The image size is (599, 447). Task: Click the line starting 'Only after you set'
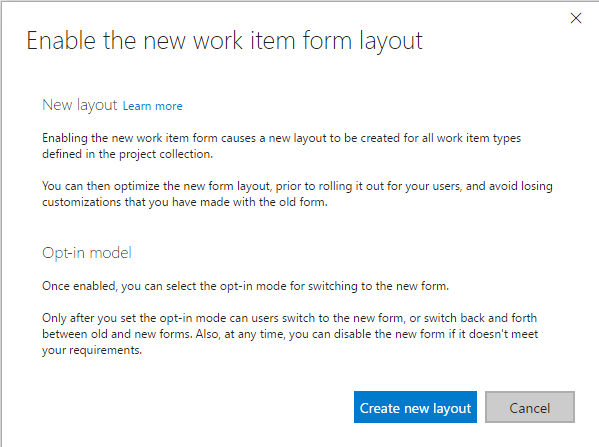(290, 318)
